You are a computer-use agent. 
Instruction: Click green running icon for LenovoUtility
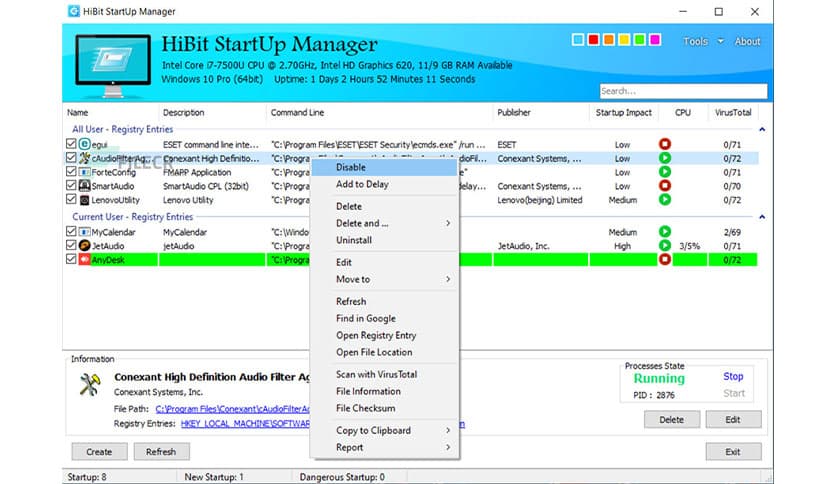(664, 199)
